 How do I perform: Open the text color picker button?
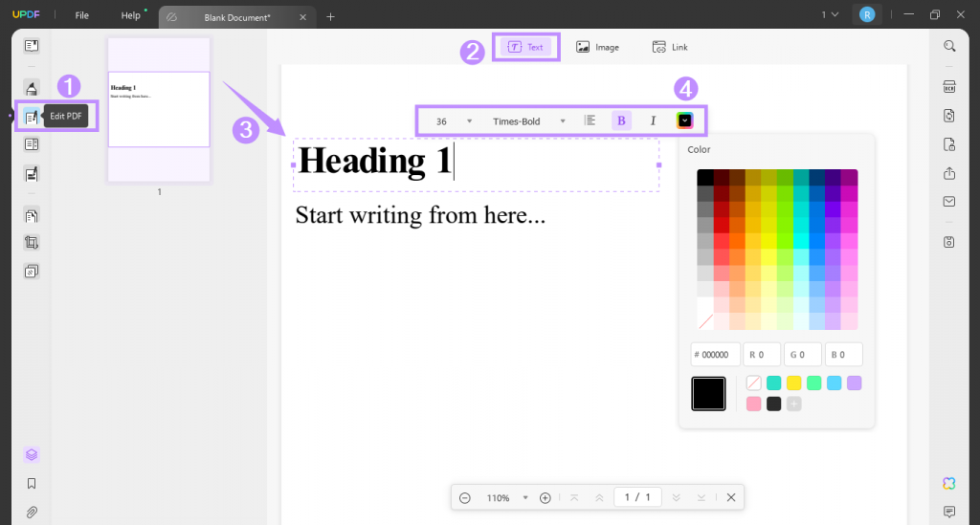pyautogui.click(x=685, y=121)
